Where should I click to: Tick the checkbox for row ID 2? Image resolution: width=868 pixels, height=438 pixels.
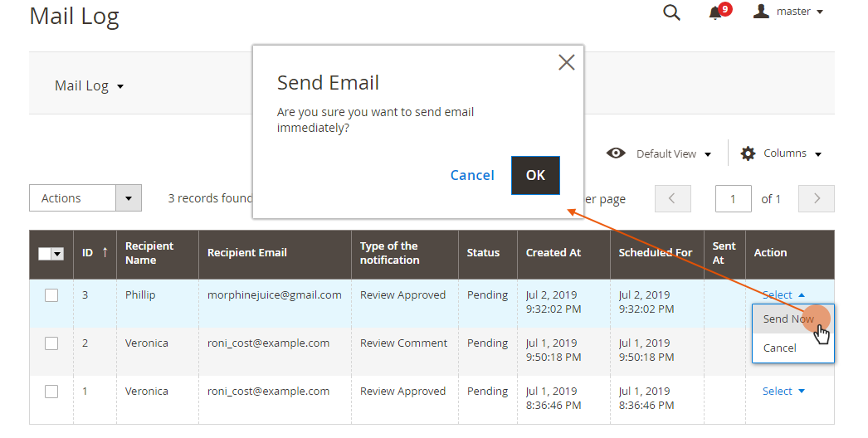[51, 343]
